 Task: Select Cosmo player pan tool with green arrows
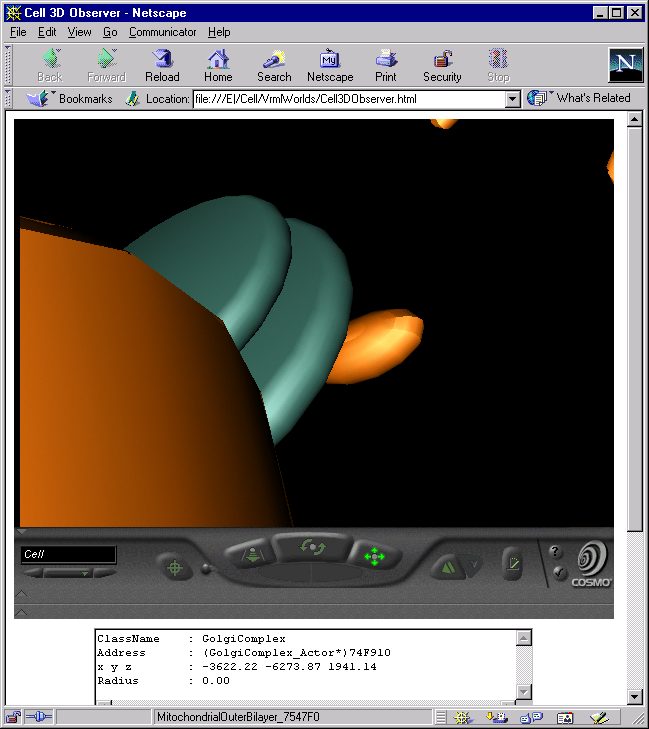click(374, 556)
